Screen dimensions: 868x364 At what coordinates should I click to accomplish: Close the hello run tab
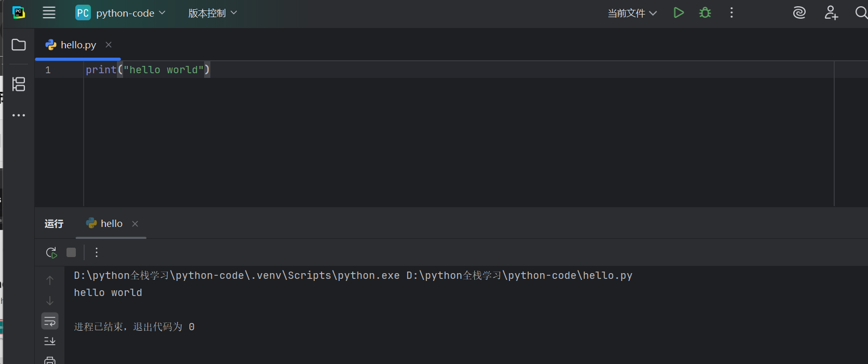(135, 224)
